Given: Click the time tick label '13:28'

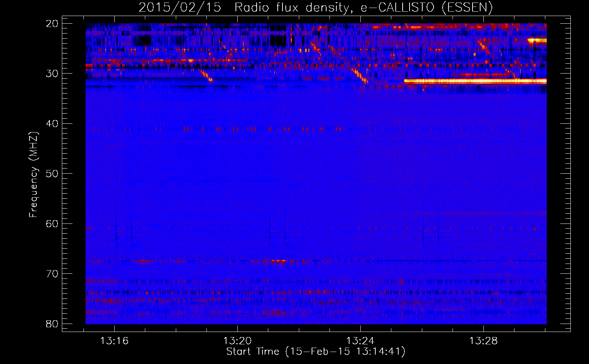Looking at the screenshot, I should pyautogui.click(x=483, y=341).
